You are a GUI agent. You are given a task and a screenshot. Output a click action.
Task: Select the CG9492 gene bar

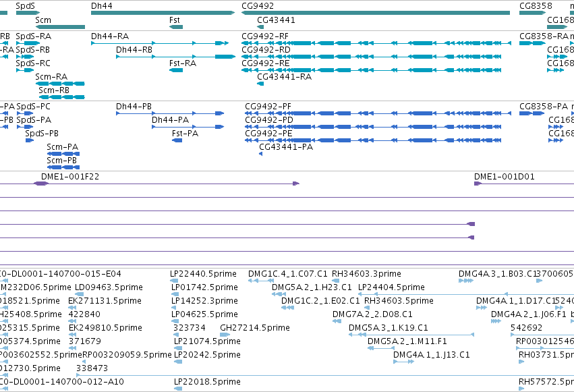click(x=376, y=13)
